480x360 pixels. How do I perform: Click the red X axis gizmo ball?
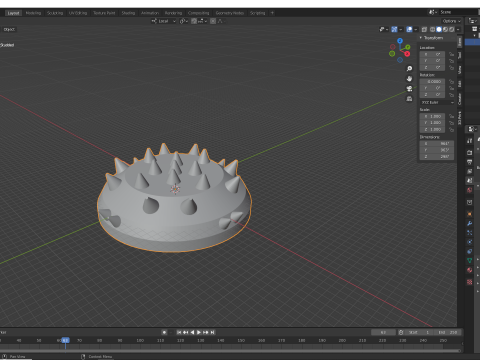[x=407, y=54]
